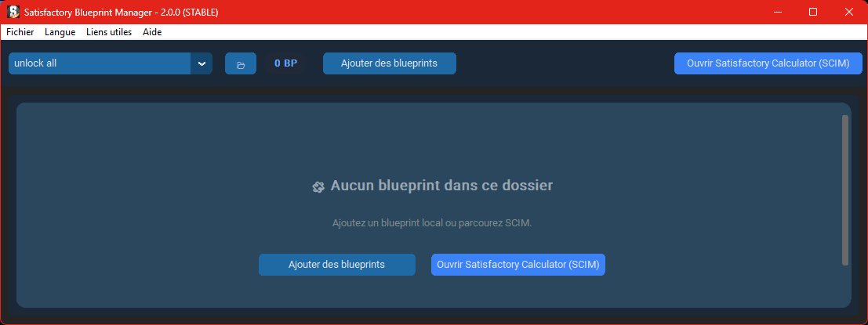This screenshot has height=325, width=868.
Task: Close the Blueprint Manager window
Action: click(x=849, y=12)
